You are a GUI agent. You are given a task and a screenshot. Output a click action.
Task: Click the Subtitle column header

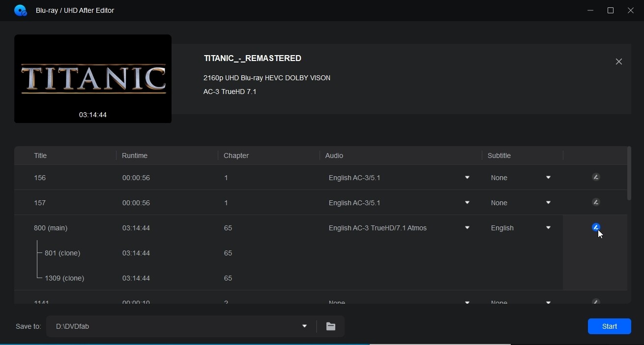[x=499, y=156]
